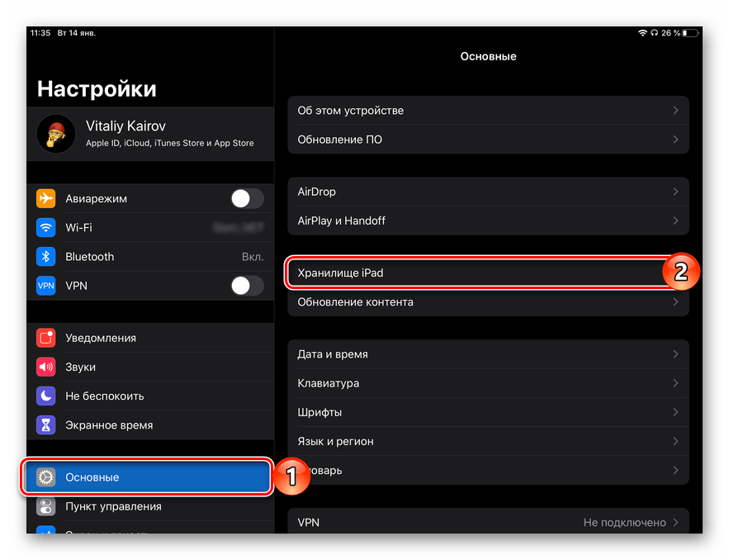Expand the 'Дата и время' chevron
Screen dimensions: 729x560
point(675,354)
